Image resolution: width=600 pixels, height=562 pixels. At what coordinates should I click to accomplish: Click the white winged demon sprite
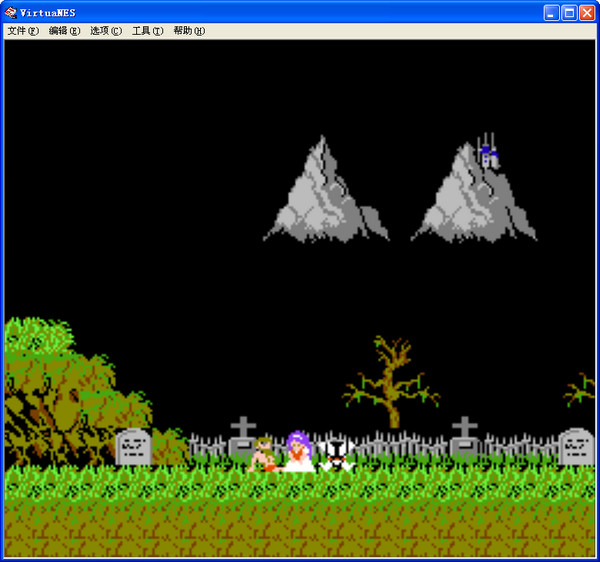(x=336, y=455)
